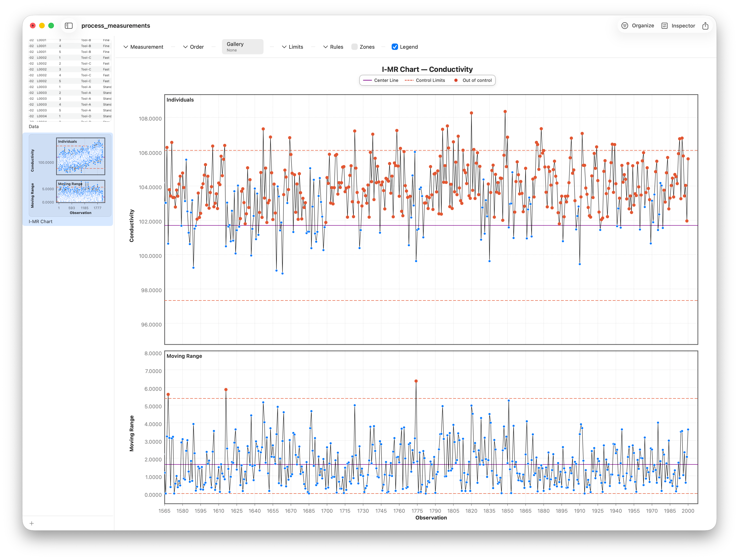
Task: Expand the Order dropdown
Action: 193,47
